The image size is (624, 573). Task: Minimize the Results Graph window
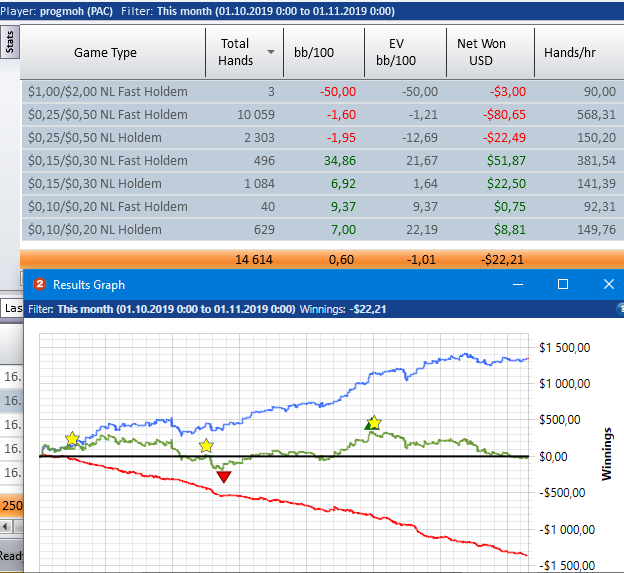coord(518,285)
